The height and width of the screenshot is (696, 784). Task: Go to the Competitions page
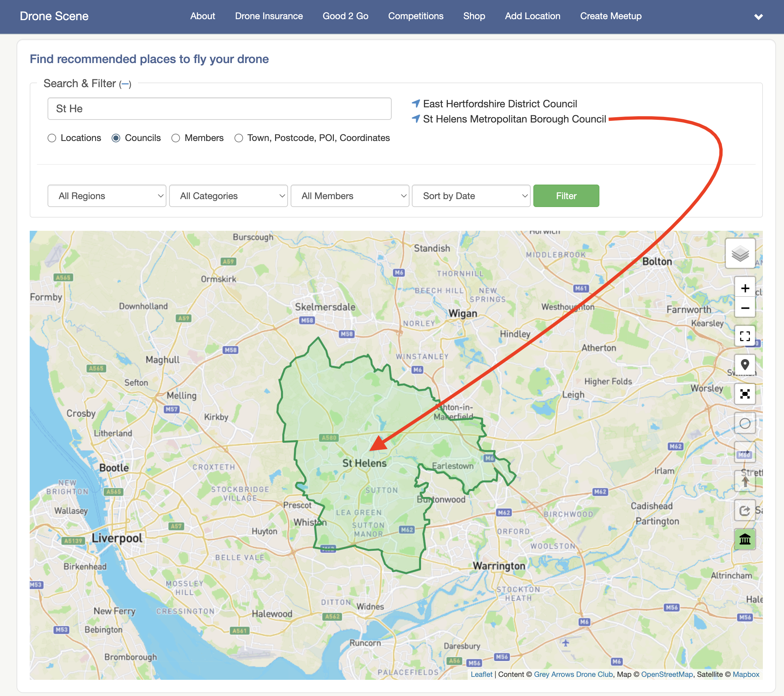[x=415, y=16]
